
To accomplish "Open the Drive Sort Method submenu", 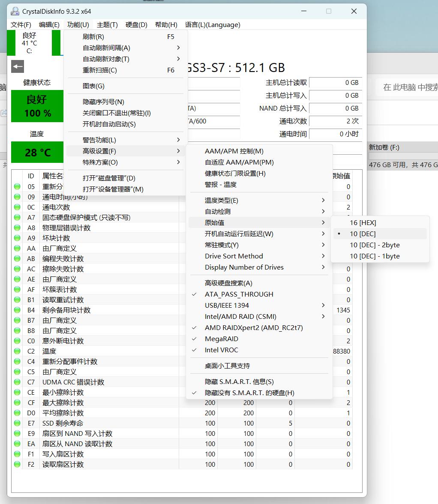I will pos(234,256).
